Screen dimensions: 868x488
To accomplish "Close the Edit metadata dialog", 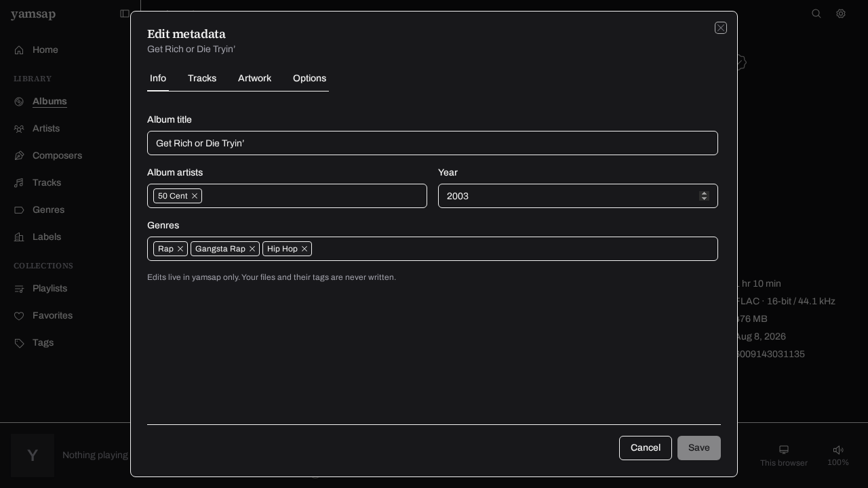I will (721, 28).
